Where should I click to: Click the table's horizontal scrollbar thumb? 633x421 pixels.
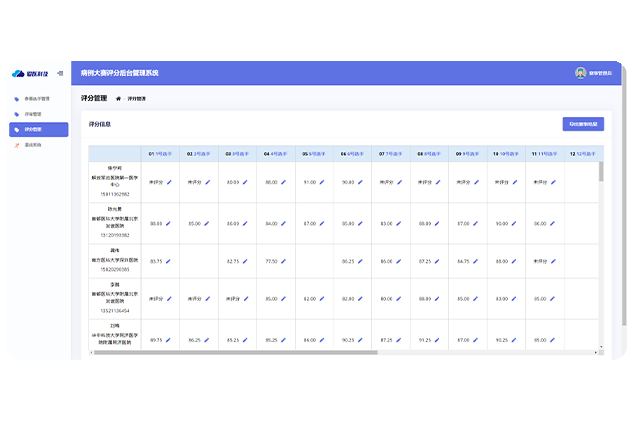236,352
